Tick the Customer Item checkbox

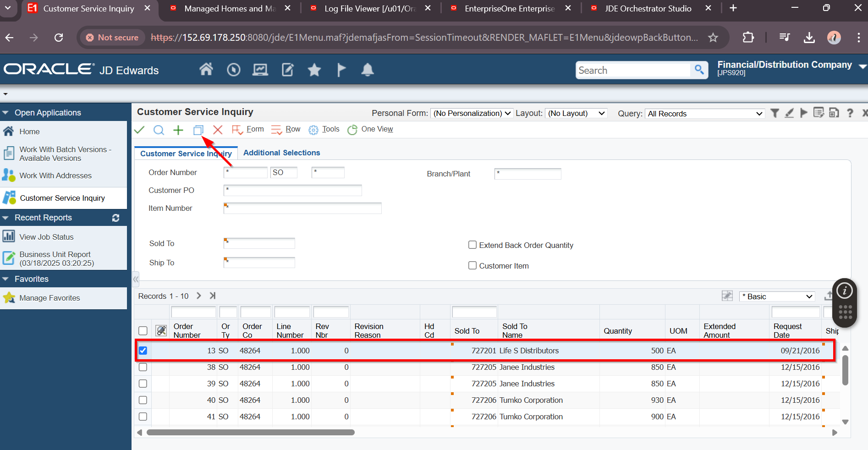[472, 266]
